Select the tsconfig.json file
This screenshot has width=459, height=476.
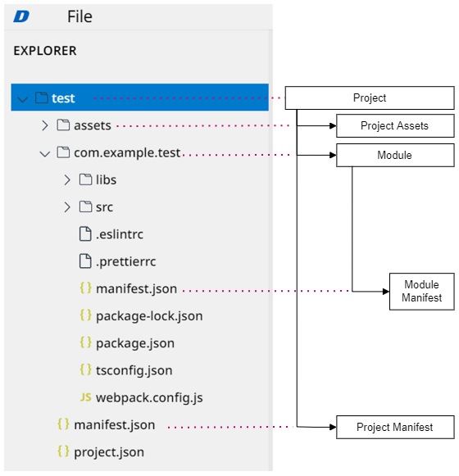coord(126,370)
